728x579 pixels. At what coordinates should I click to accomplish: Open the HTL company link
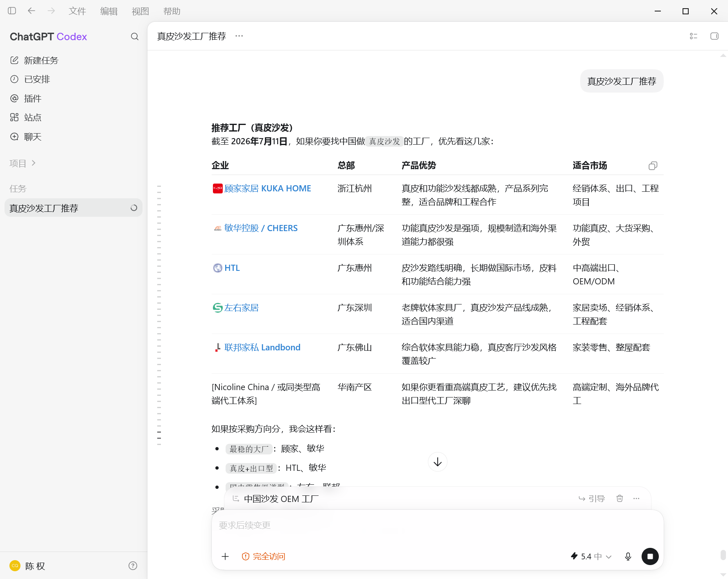click(232, 268)
